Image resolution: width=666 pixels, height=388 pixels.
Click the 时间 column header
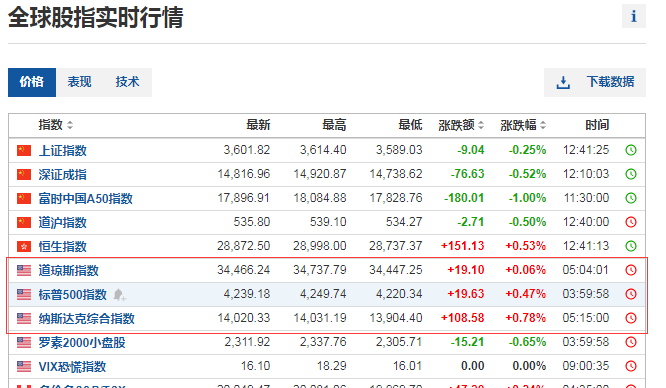click(597, 125)
